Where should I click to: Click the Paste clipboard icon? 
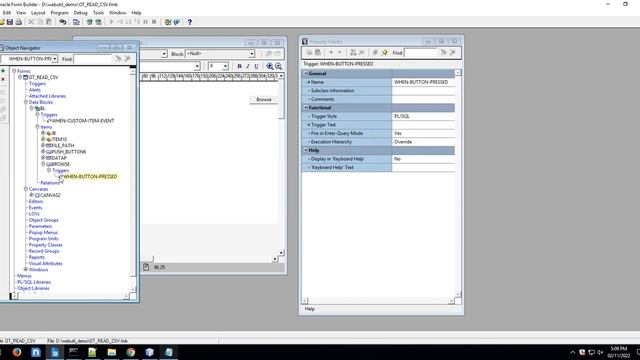click(x=49, y=22)
